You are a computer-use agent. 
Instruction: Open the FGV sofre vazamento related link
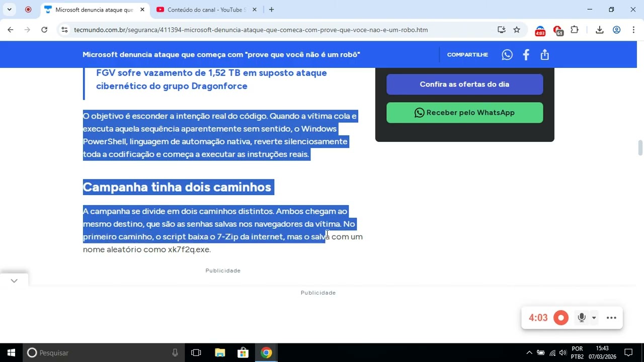click(x=211, y=79)
